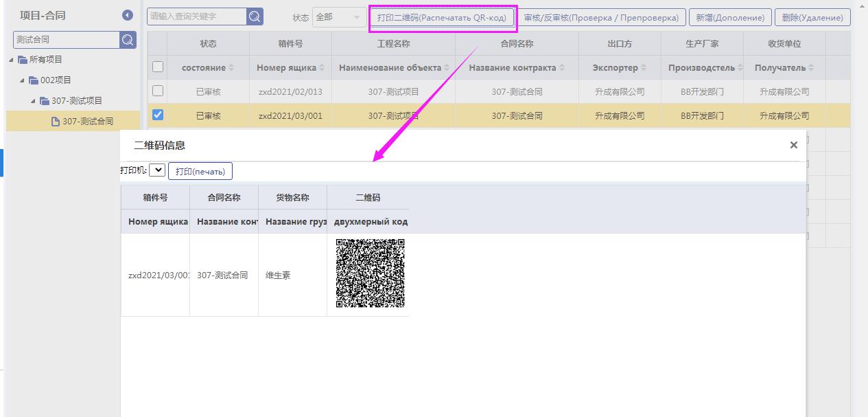Viewport: 868px width, 417px height.
Task: Click the keyword search input field
Action: [196, 16]
